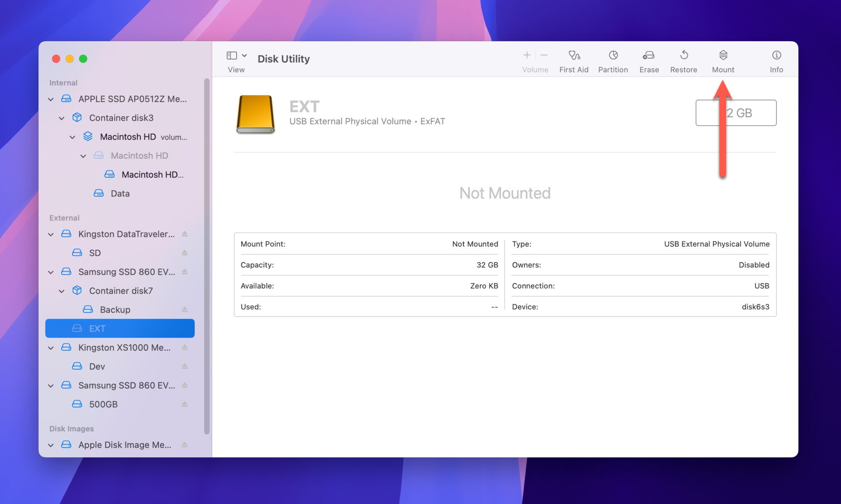This screenshot has width=841, height=504.
Task: Click the Disk Utility title text
Action: click(283, 59)
